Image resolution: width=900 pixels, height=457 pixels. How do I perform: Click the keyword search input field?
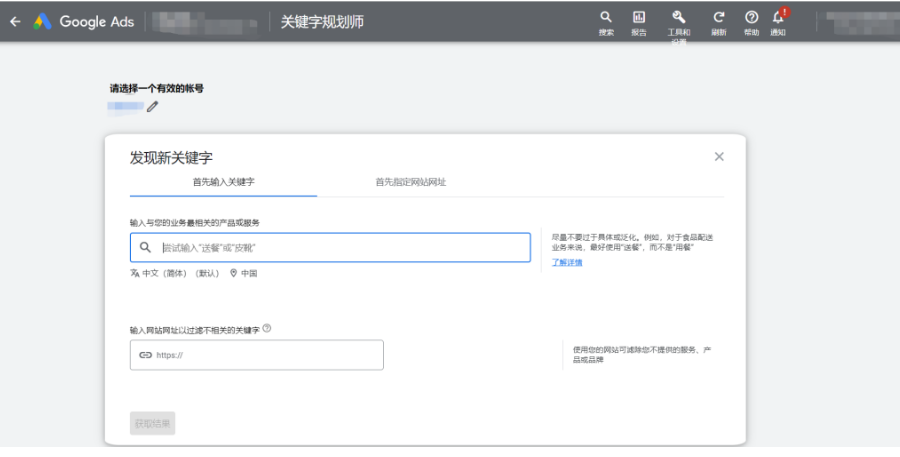(x=340, y=247)
